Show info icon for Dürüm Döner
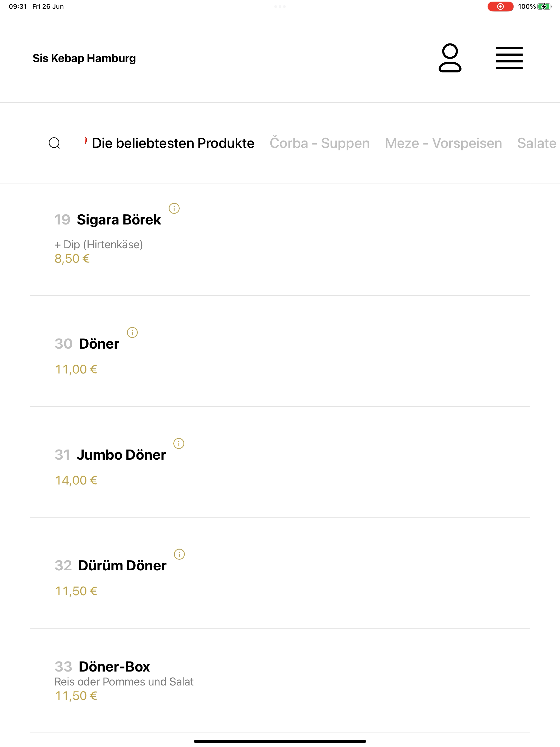Viewport: 560px width, 747px height. tap(179, 554)
